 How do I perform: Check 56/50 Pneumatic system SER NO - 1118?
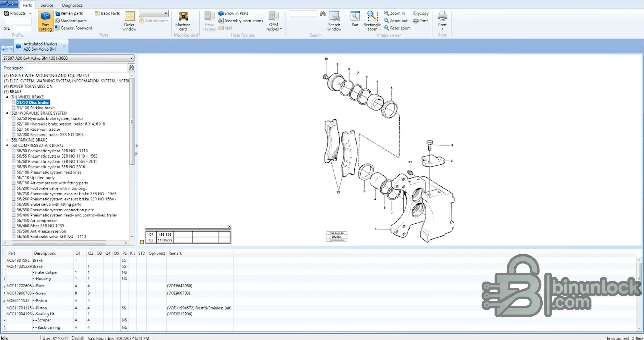click(14, 151)
